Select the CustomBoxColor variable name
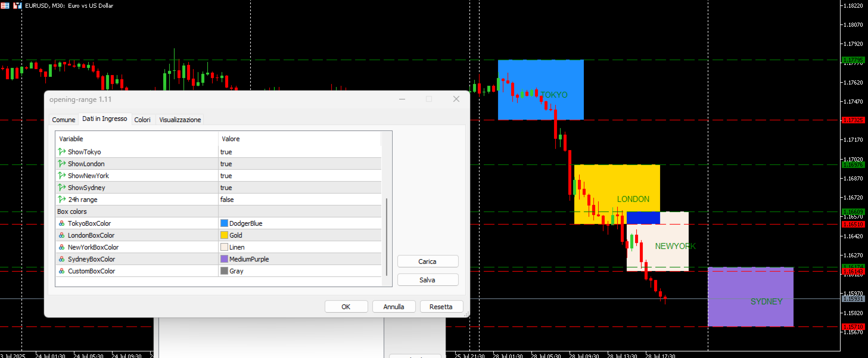868x358 pixels. tap(92, 271)
